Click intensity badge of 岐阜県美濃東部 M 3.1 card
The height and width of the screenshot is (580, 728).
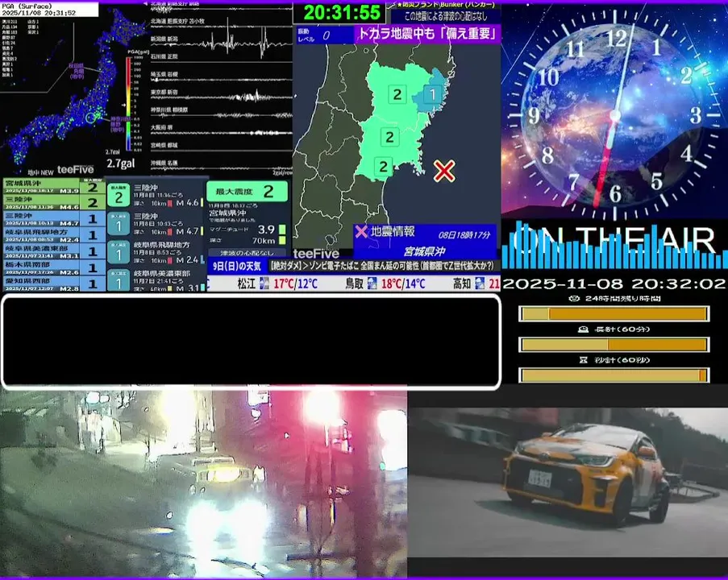pos(119,281)
